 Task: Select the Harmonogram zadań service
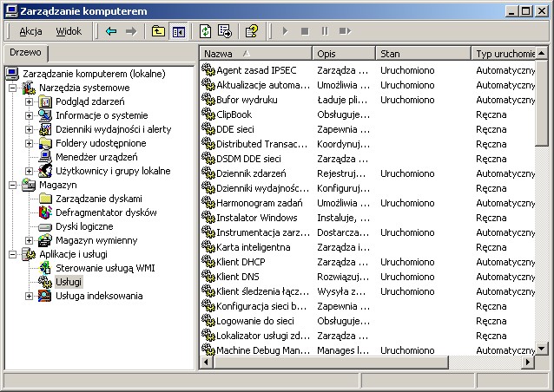point(260,203)
